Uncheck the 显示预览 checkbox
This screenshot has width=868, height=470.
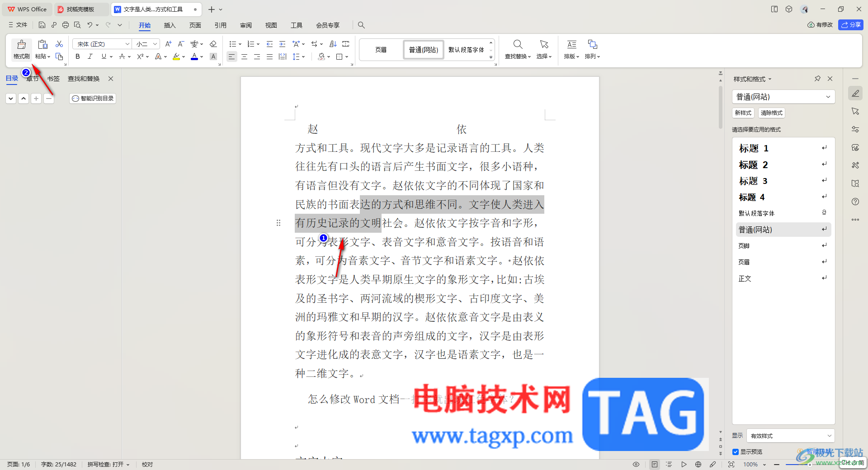[736, 452]
